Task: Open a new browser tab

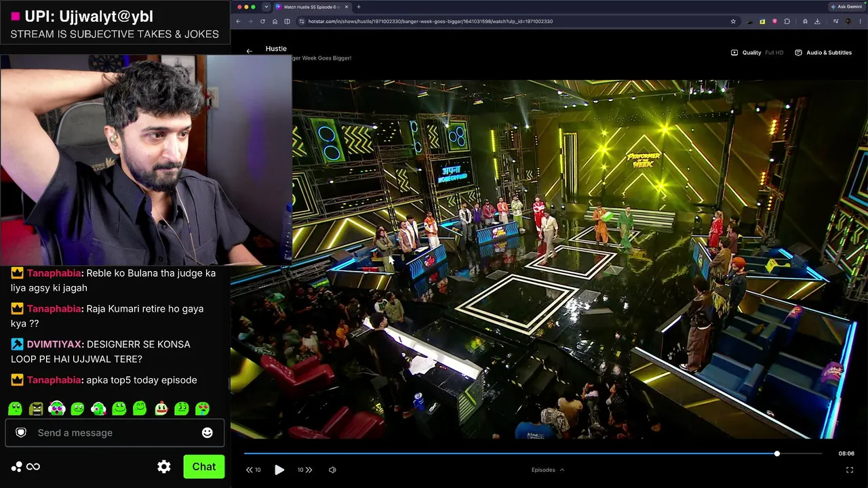Action: click(x=359, y=7)
